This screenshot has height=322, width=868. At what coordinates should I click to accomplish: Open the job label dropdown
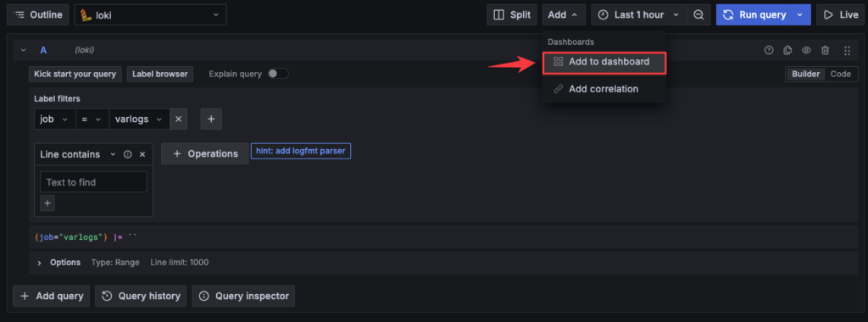point(55,119)
